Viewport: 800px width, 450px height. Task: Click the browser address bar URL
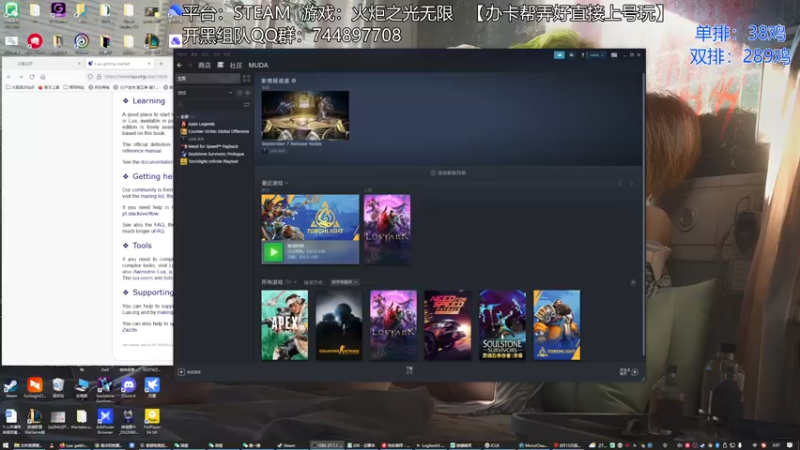[x=136, y=77]
